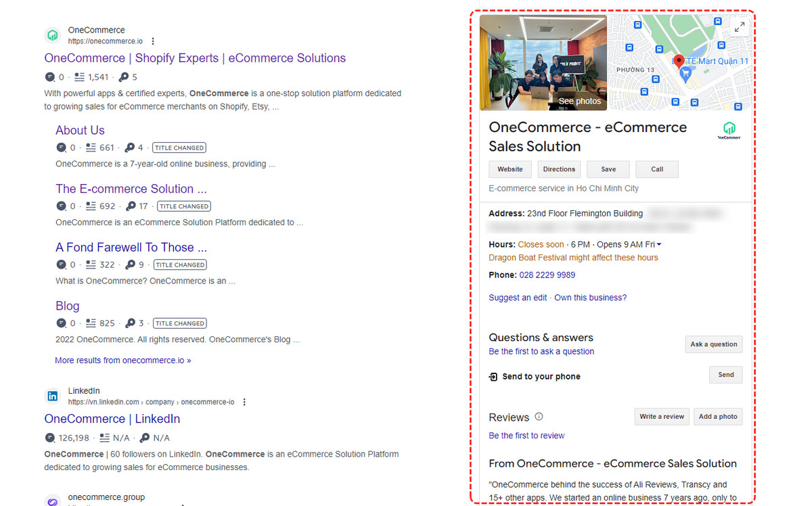Image resolution: width=812 pixels, height=506 pixels.
Task: Click the TITLE CHANGED badge beside 17
Action: tap(184, 206)
